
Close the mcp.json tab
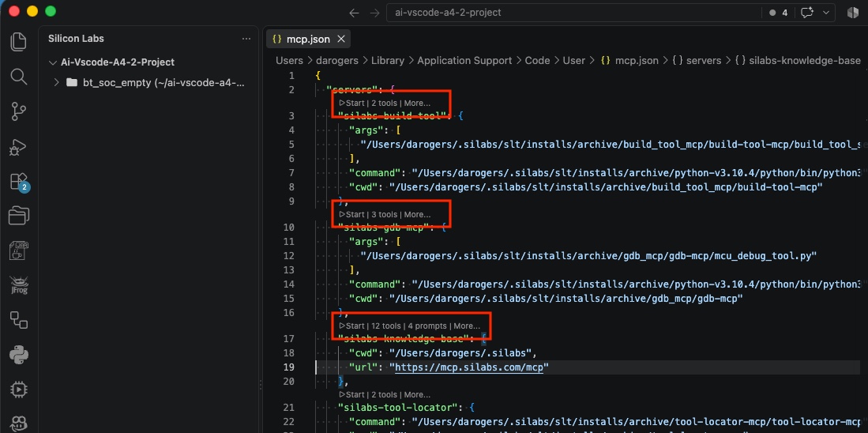click(341, 40)
